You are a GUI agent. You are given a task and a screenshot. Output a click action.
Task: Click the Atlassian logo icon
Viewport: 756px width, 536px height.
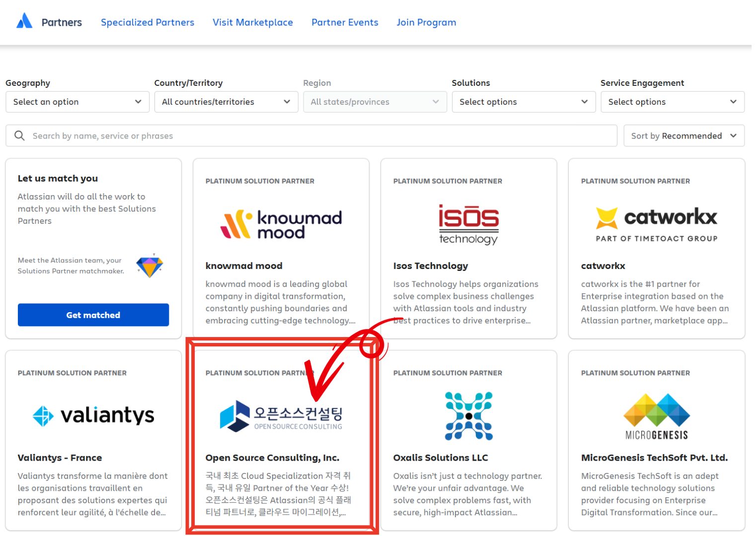[24, 21]
